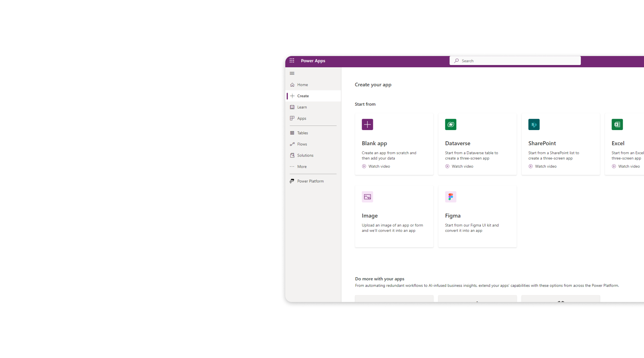The width and height of the screenshot is (644, 358).
Task: Click play icon under SharePoint
Action: 531,166
